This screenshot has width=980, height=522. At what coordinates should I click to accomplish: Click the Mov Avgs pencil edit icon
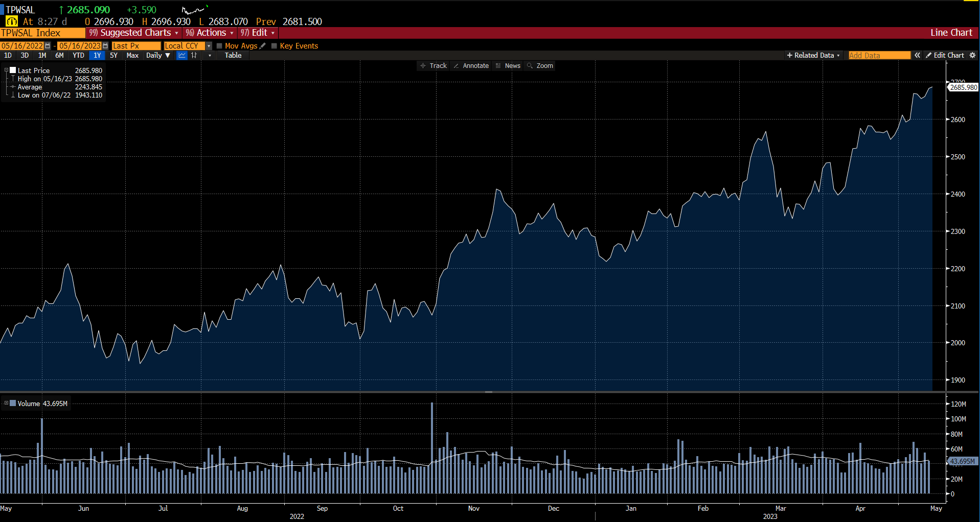click(263, 46)
